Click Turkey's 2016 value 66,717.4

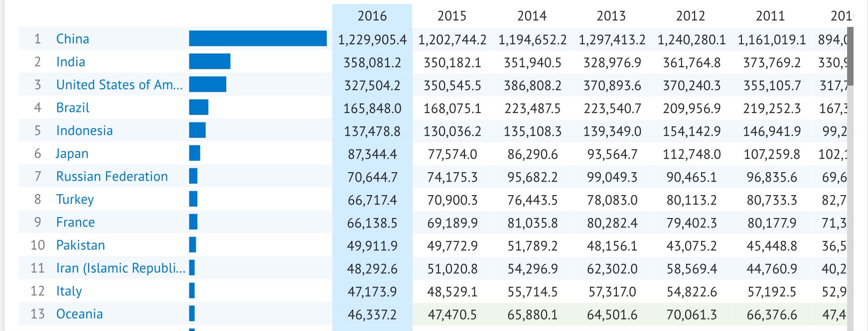372,200
